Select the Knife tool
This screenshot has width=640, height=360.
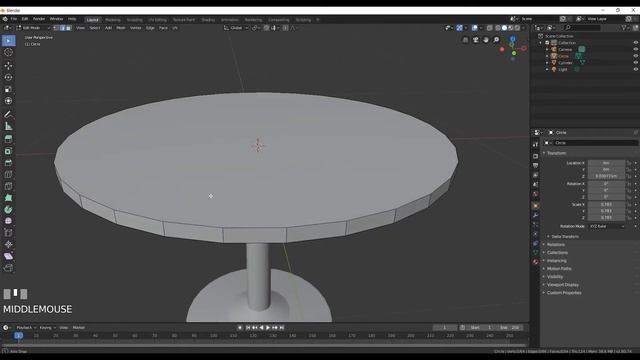(9, 187)
